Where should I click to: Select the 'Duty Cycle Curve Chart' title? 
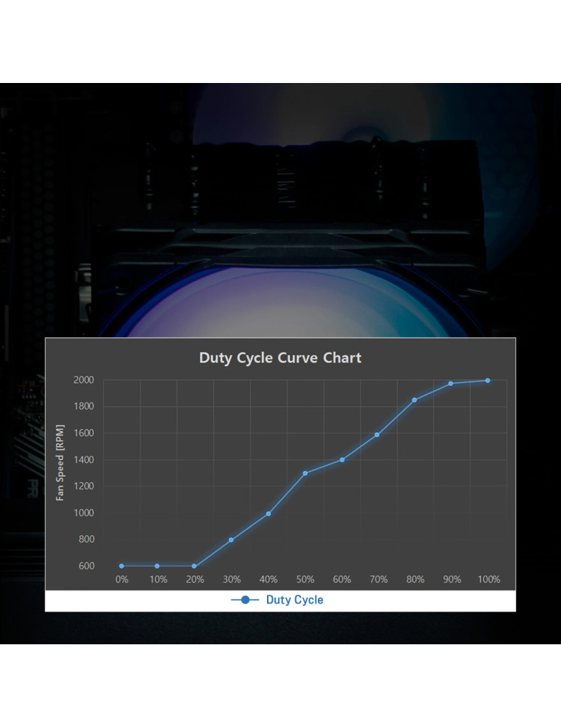click(x=280, y=358)
